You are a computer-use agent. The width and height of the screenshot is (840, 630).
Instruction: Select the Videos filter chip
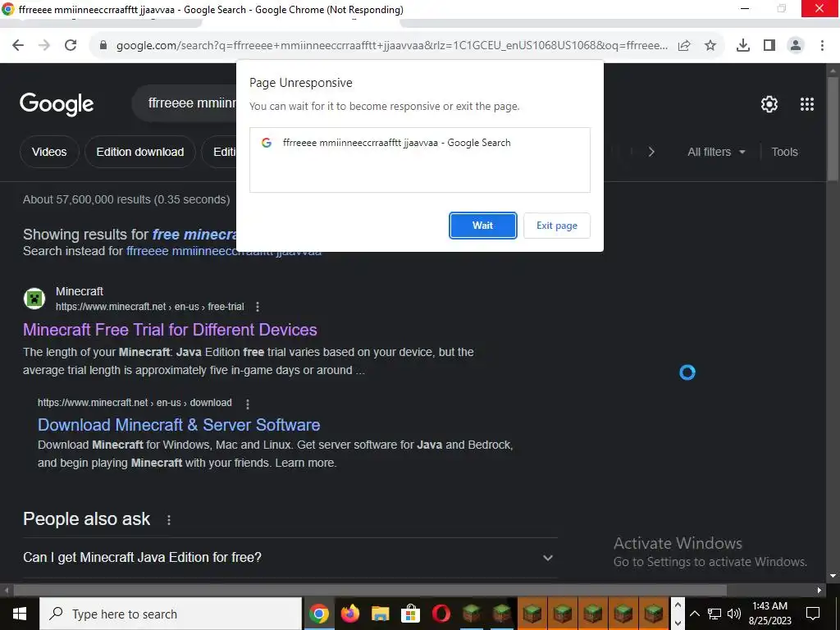pos(49,152)
